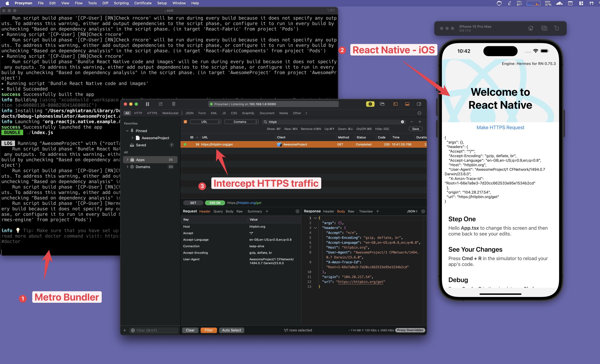The image size is (600, 364).
Task: Switch to the Response Treeview tab
Action: tap(366, 211)
